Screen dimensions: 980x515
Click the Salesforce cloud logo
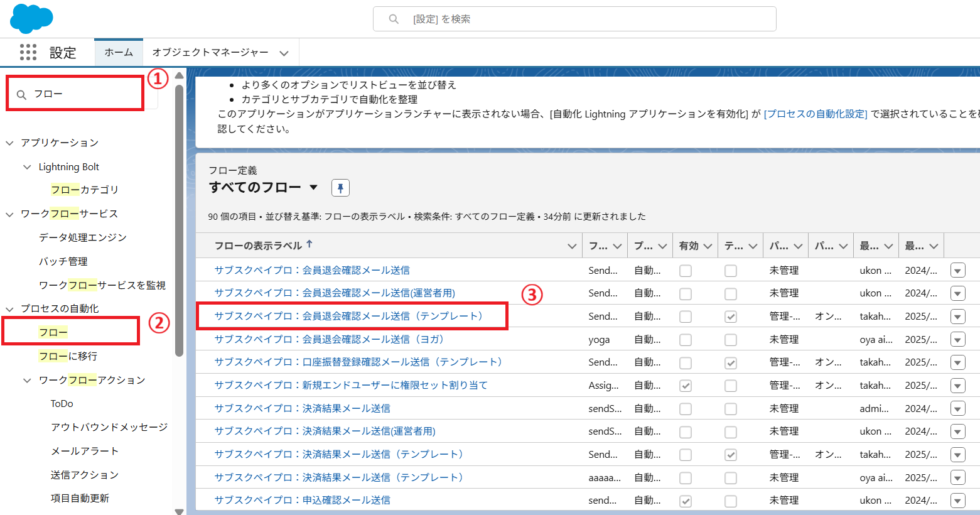click(x=31, y=19)
